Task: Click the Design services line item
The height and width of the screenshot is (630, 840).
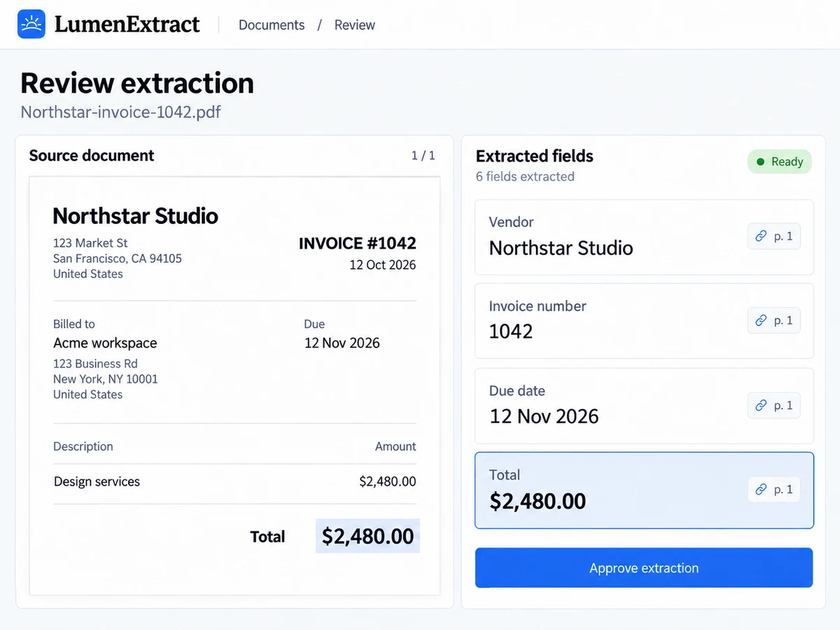Action: (97, 482)
